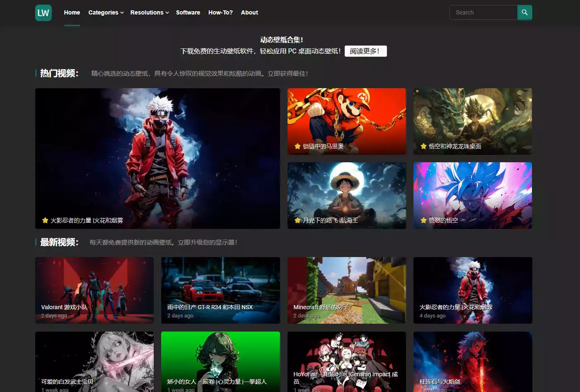Click the 热门视频: section heading
The image size is (580, 392).
59,73
